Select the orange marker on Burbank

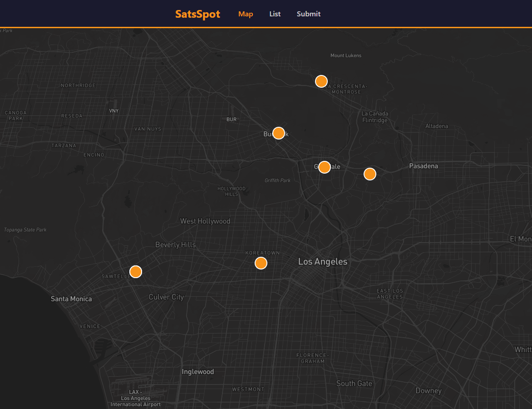pos(279,133)
